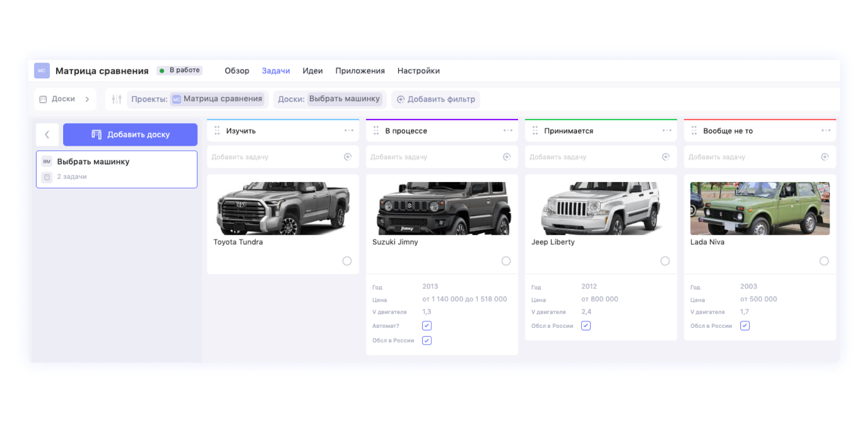The image size is (868, 421).
Task: Click the green Lada Niva image
Action: [760, 208]
